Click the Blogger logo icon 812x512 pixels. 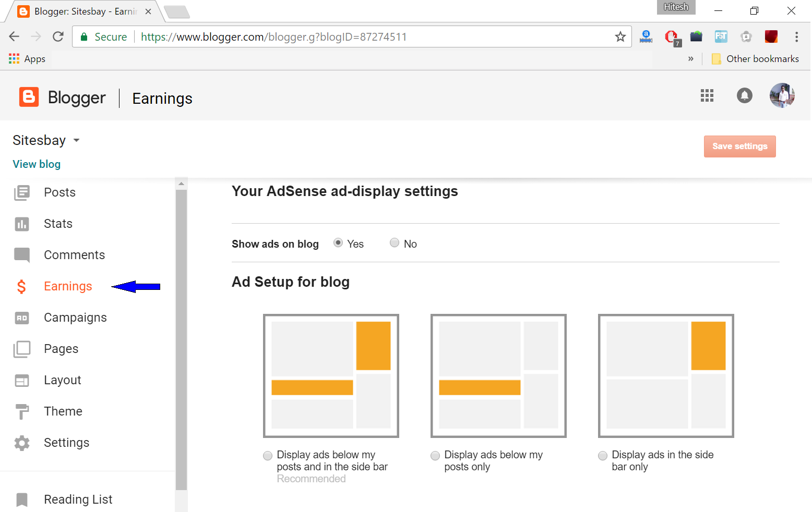[x=29, y=97]
